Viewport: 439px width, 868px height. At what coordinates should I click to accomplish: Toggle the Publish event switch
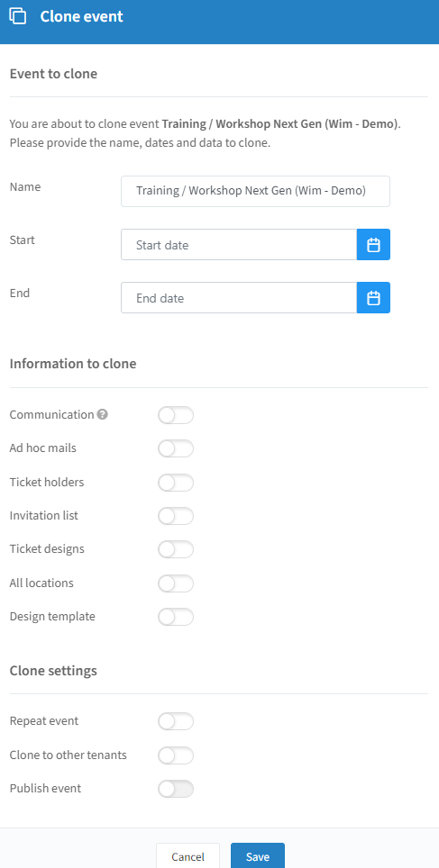pyautogui.click(x=176, y=789)
